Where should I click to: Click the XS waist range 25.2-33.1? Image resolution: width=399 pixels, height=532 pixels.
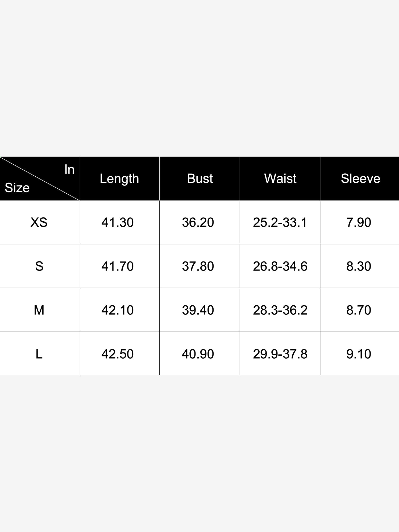(x=280, y=222)
